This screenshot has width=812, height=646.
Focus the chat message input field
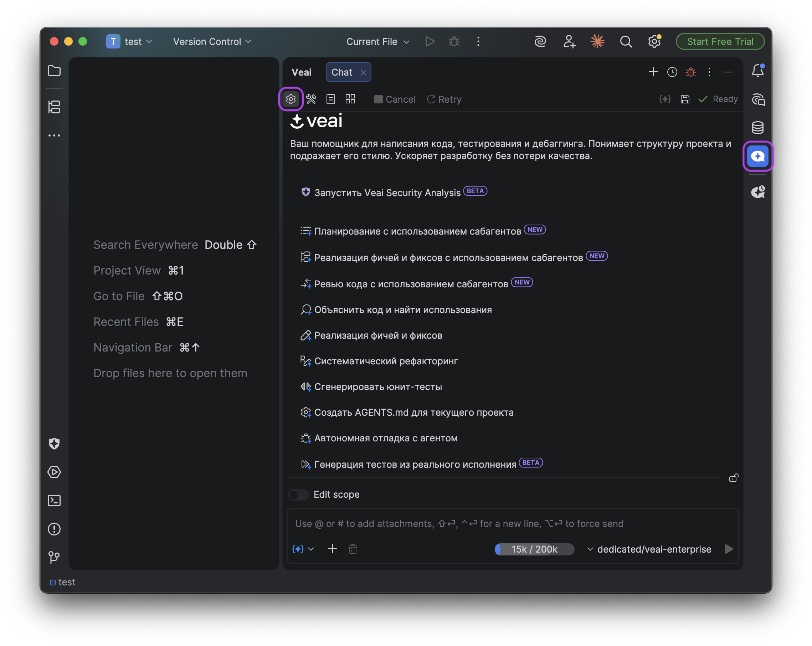pos(512,524)
